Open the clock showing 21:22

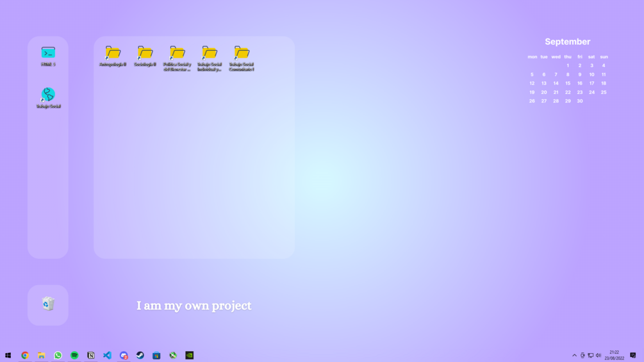614,356
